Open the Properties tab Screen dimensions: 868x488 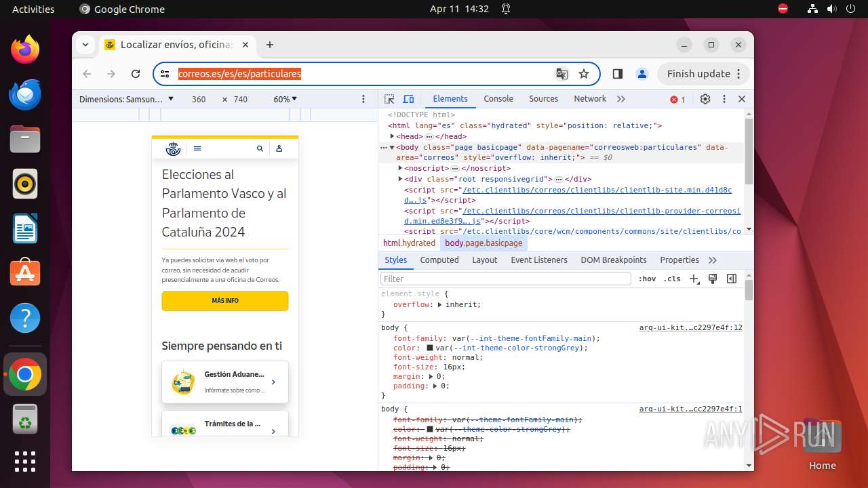[x=679, y=260]
